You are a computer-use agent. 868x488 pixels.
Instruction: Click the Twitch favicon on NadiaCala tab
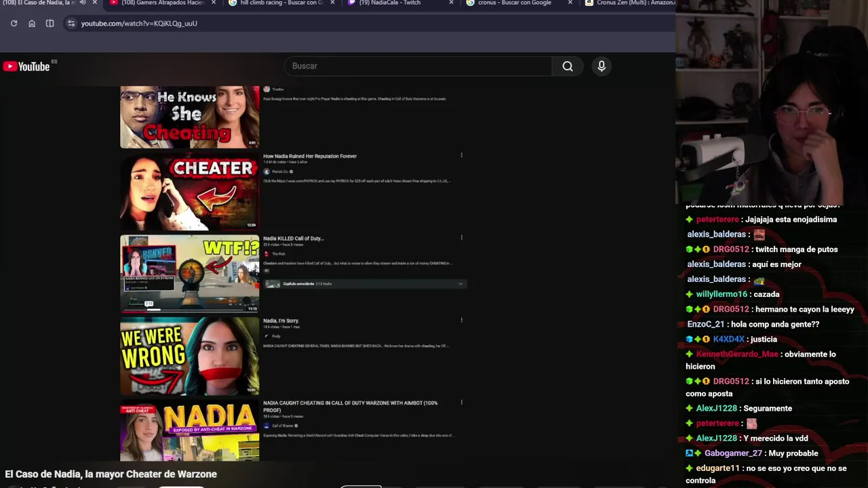pyautogui.click(x=351, y=3)
